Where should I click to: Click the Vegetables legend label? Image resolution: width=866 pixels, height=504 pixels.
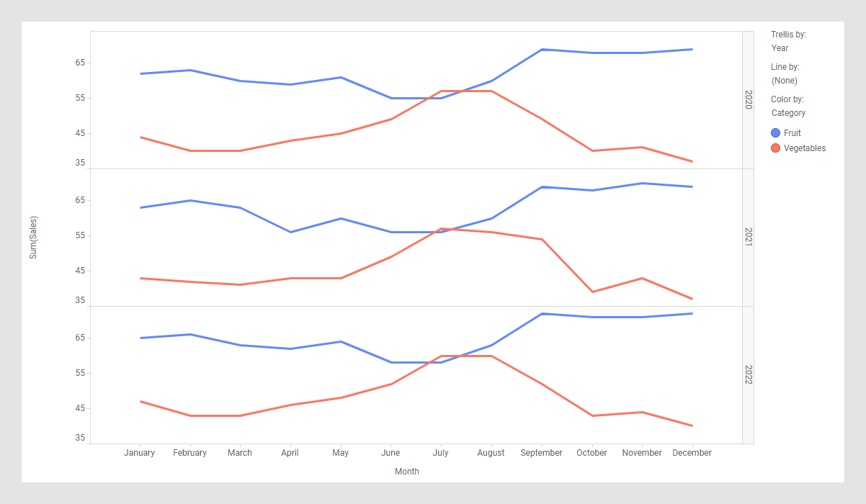point(805,148)
